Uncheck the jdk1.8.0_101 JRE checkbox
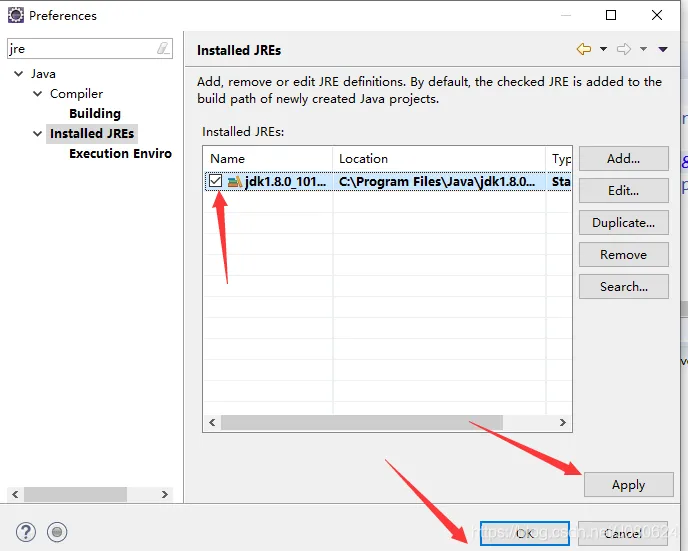Viewport: 688px width, 551px height. click(215, 181)
